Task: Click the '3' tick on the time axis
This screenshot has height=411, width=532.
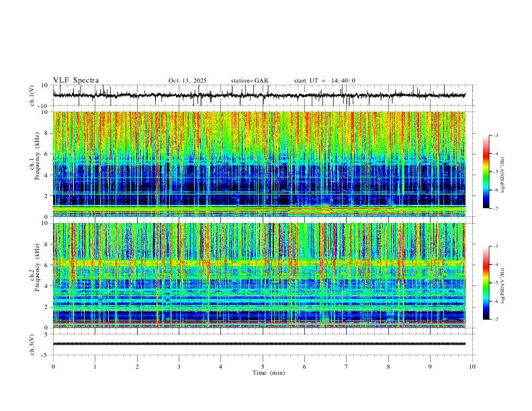Action: [x=179, y=367]
